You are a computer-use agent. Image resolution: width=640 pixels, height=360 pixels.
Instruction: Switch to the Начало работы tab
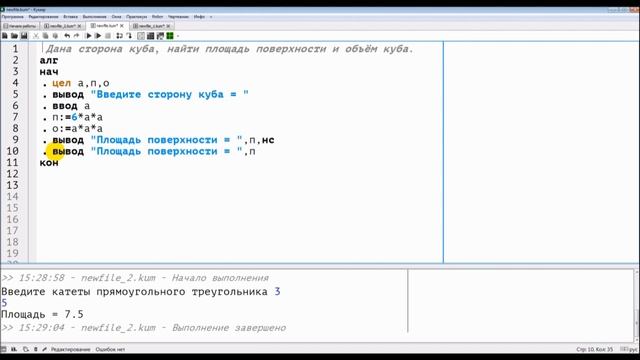tap(20, 26)
